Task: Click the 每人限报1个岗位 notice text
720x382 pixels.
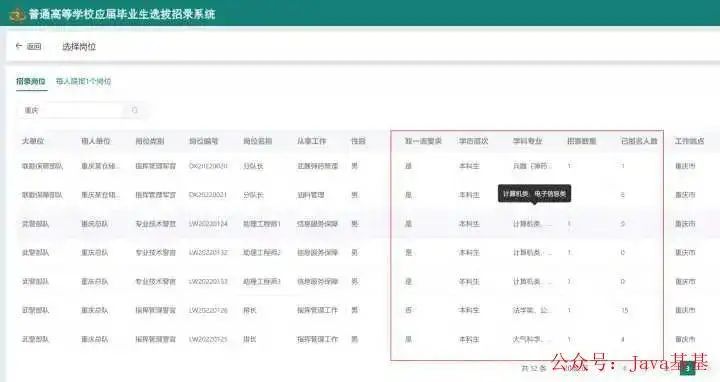Action: (x=84, y=81)
